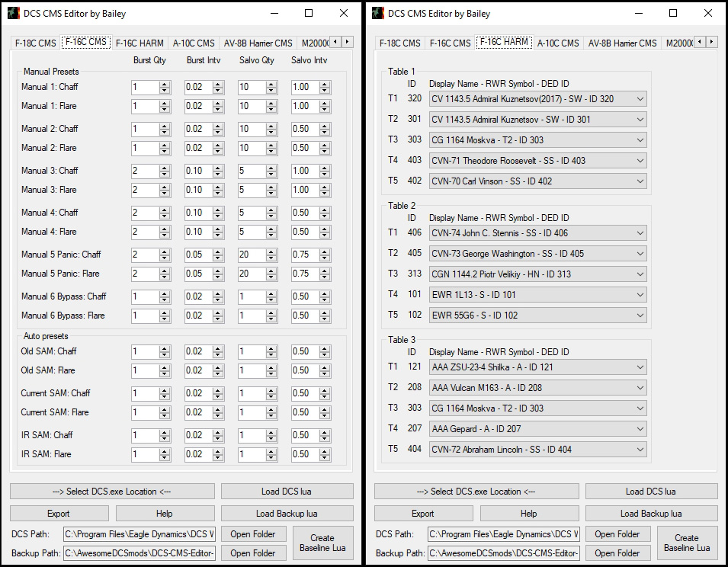Expand Table 3 T4 AAA Gepard dropdown
728x567 pixels.
639,429
